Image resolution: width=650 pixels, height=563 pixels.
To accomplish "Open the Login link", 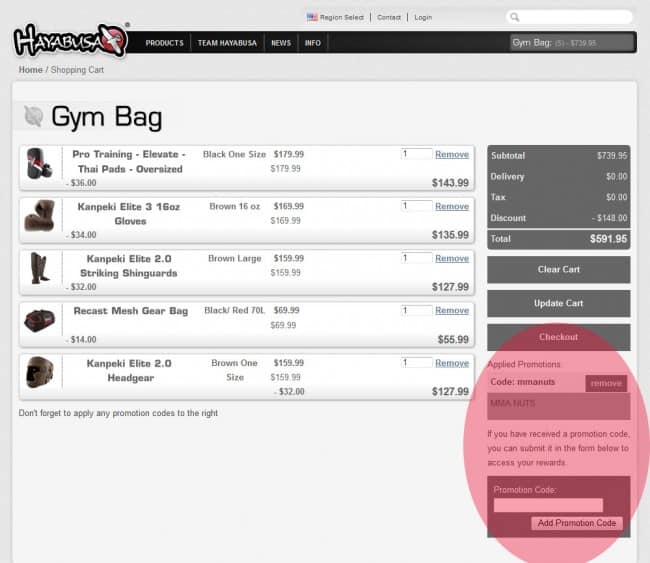I will coord(423,17).
